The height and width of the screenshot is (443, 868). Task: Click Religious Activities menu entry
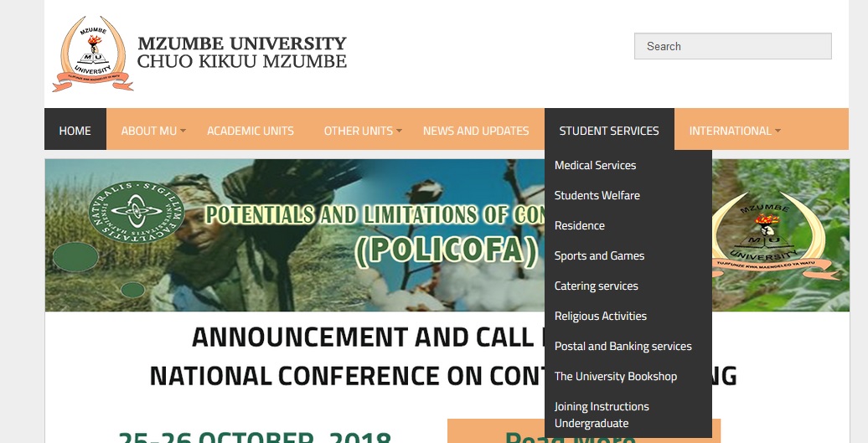tap(600, 317)
